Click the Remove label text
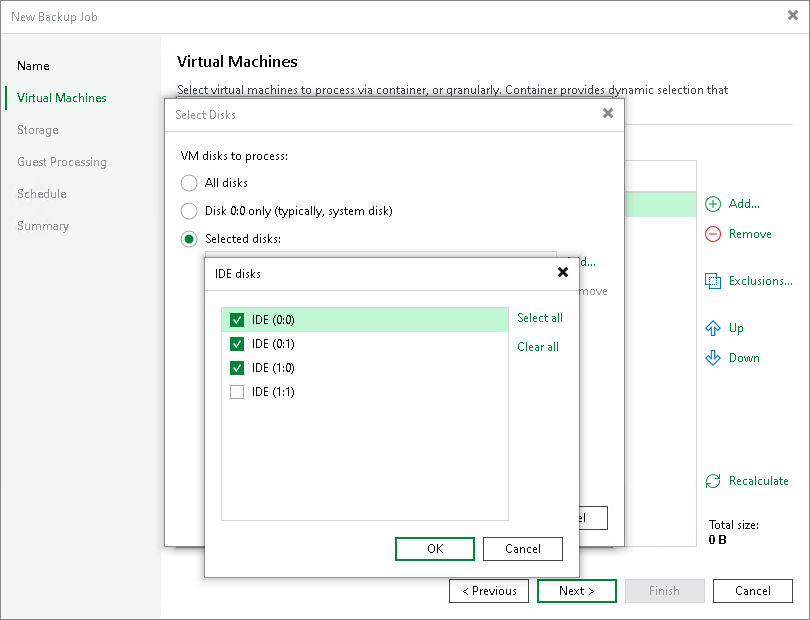Viewport: 810px width, 620px height. coord(750,234)
